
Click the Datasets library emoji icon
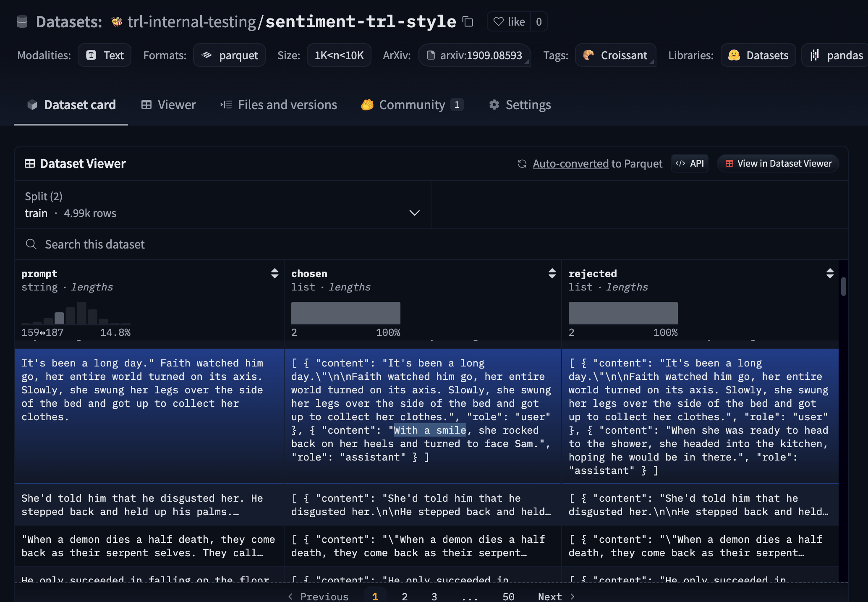(x=734, y=55)
